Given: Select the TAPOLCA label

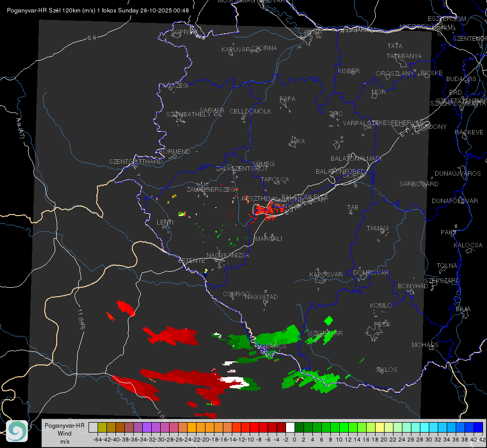Looking at the screenshot, I should (275, 179).
